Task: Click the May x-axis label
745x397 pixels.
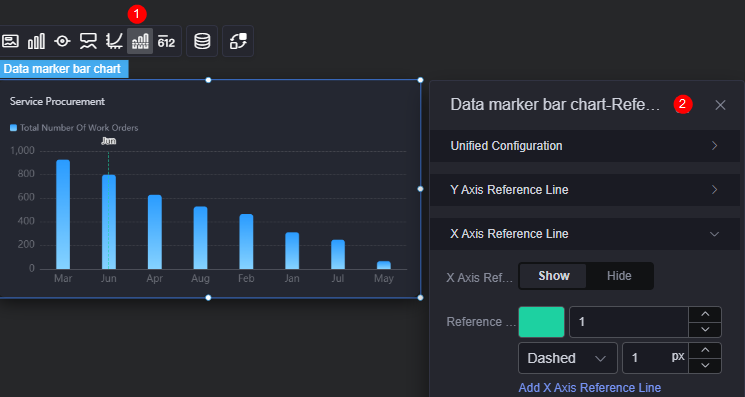Action: pyautogui.click(x=384, y=278)
